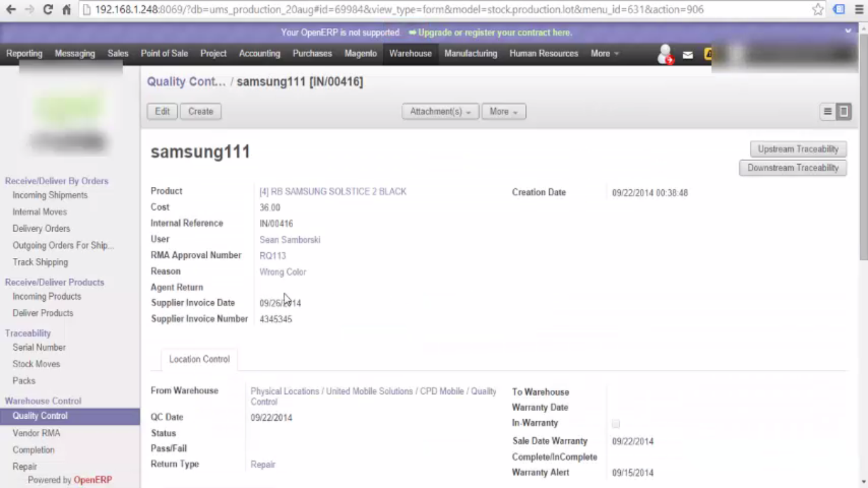Go to Quality Cont... breadcrumb
Image resolution: width=868 pixels, height=488 pixels.
point(186,81)
